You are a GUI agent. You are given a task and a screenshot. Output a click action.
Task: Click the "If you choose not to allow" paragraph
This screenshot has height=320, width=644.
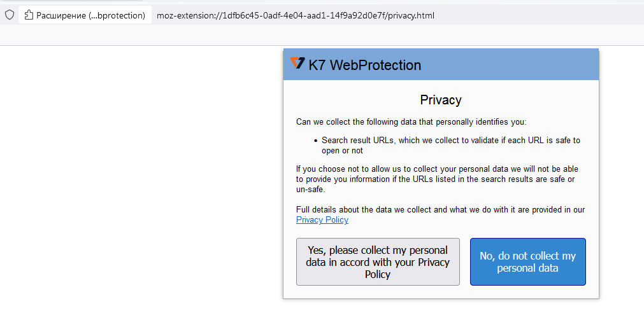[437, 179]
